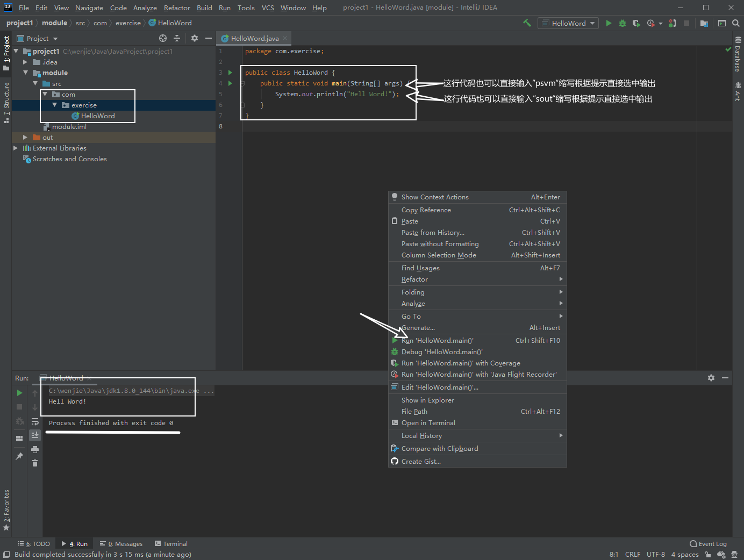Toggle scroll to end in Run console
Image resolution: width=744 pixels, height=560 pixels.
(35, 435)
